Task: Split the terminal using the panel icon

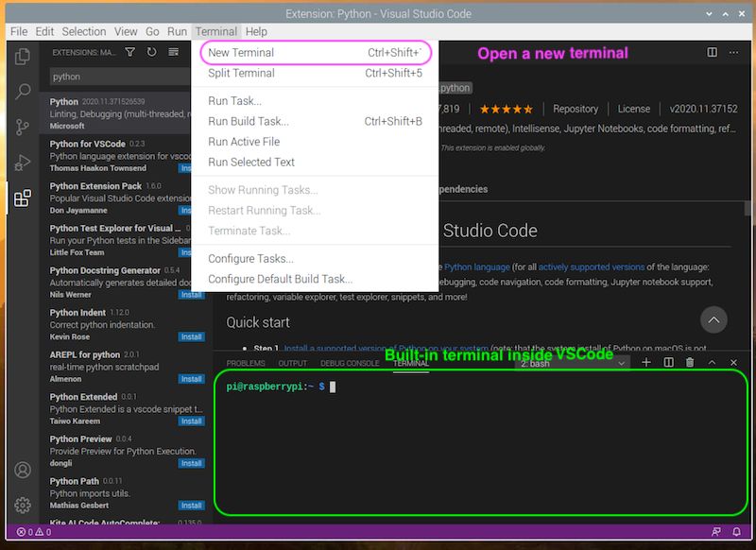Action: tap(670, 363)
